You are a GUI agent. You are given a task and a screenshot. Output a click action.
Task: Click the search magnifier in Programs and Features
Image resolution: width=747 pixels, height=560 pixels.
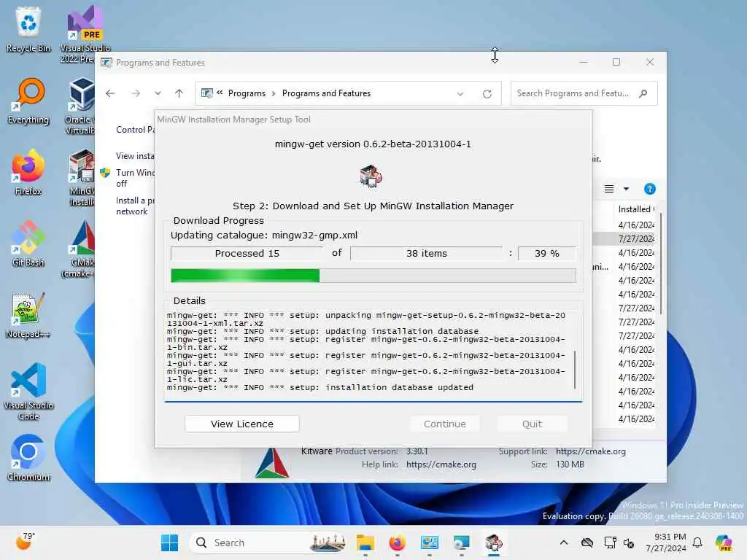pyautogui.click(x=643, y=93)
